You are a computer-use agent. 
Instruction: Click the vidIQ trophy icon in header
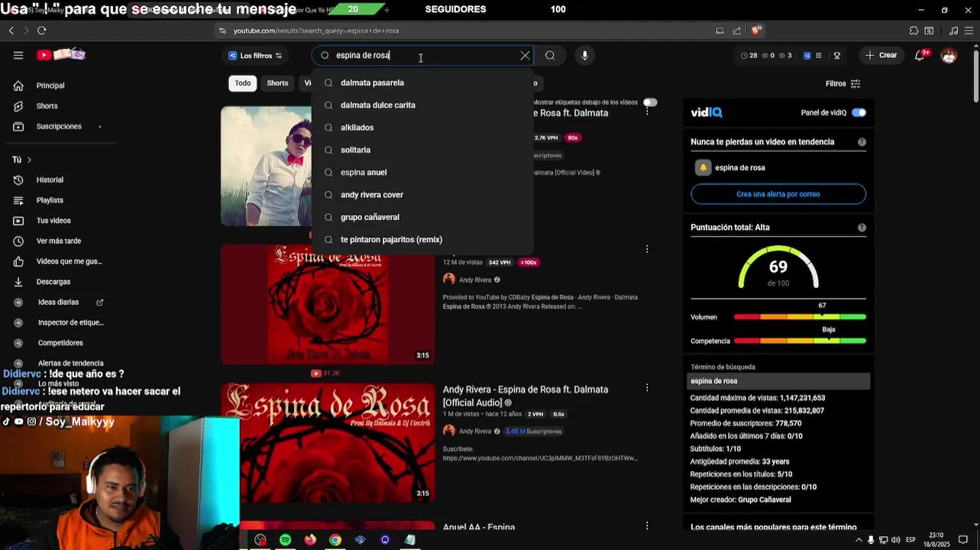point(837,55)
